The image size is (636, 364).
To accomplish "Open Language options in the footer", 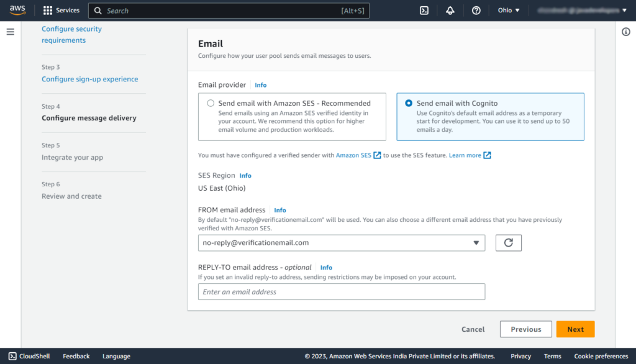I will coord(116,356).
